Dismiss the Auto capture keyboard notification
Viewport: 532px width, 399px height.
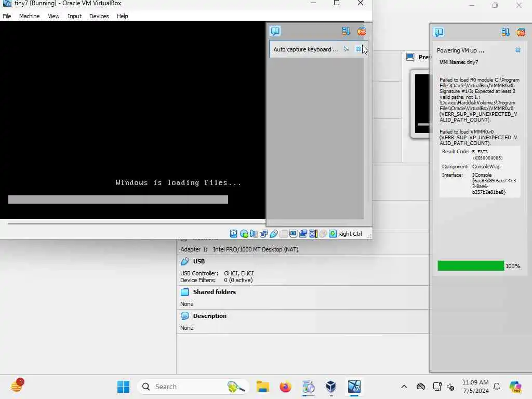pos(358,49)
